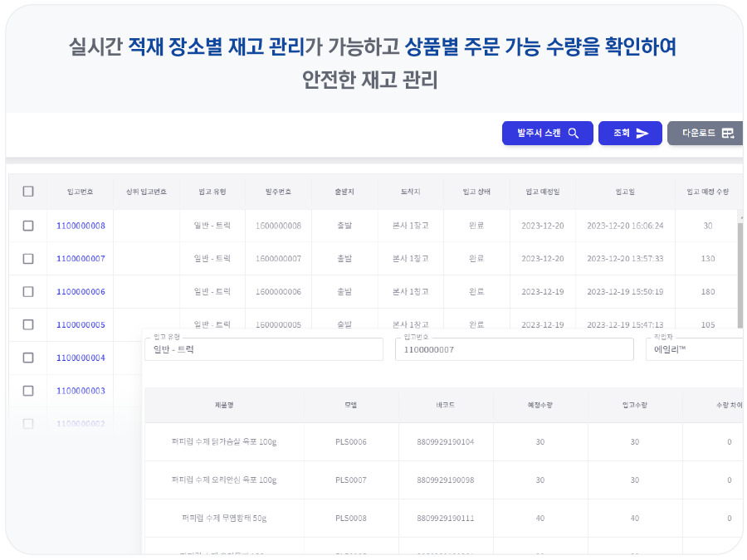Enable the checkbox for row 1100000003
This screenshot has width=747, height=560.
point(28,391)
